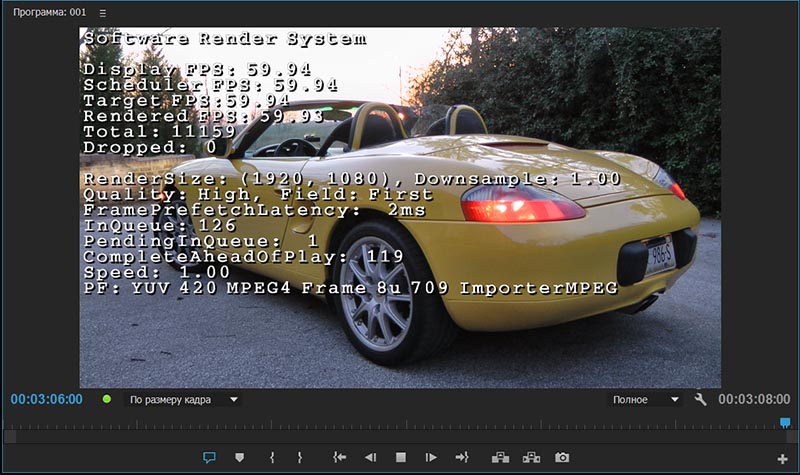Click the Mark Out brace button
The height and width of the screenshot is (475, 800).
pos(299,458)
